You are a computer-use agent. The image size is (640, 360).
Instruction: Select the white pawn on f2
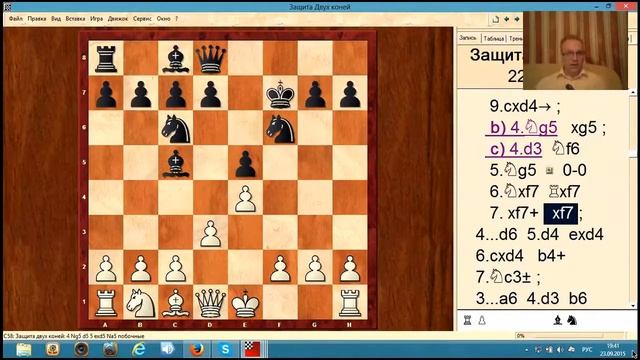(280, 268)
